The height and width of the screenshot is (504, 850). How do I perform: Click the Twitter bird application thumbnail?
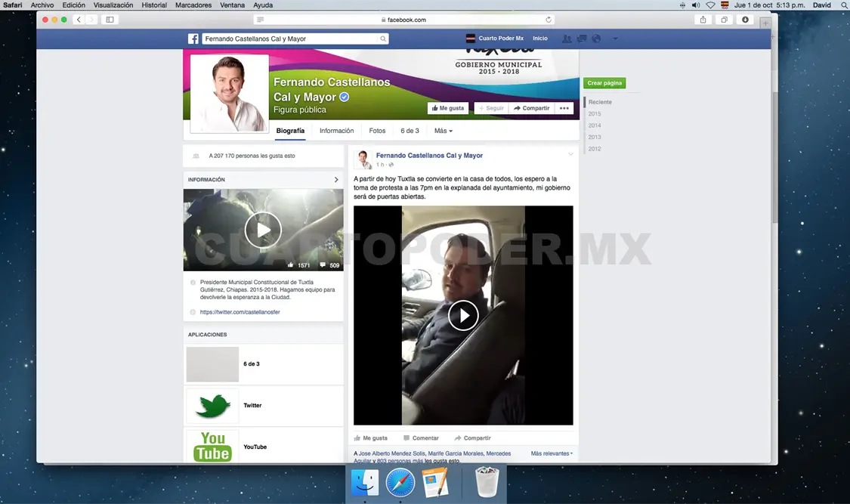click(x=212, y=405)
